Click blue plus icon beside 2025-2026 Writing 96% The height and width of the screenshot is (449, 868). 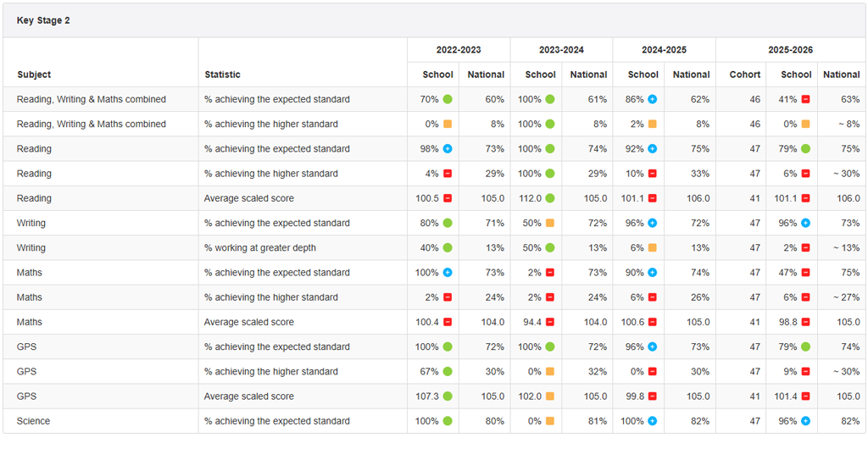[x=806, y=224]
